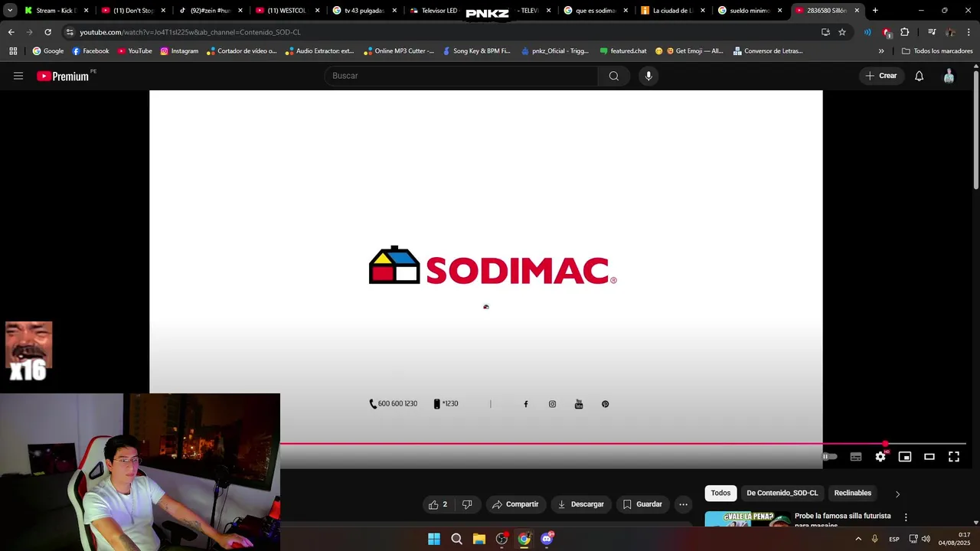Show hidden system tray icons
This screenshot has height=551, width=980.
click(x=858, y=539)
